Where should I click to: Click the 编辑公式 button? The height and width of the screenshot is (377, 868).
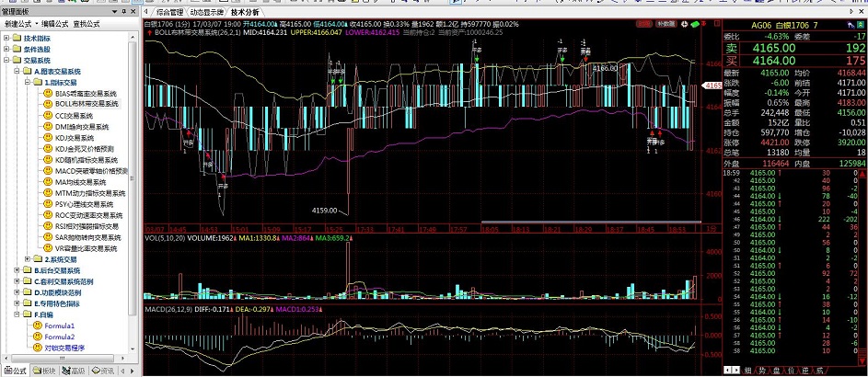point(55,24)
